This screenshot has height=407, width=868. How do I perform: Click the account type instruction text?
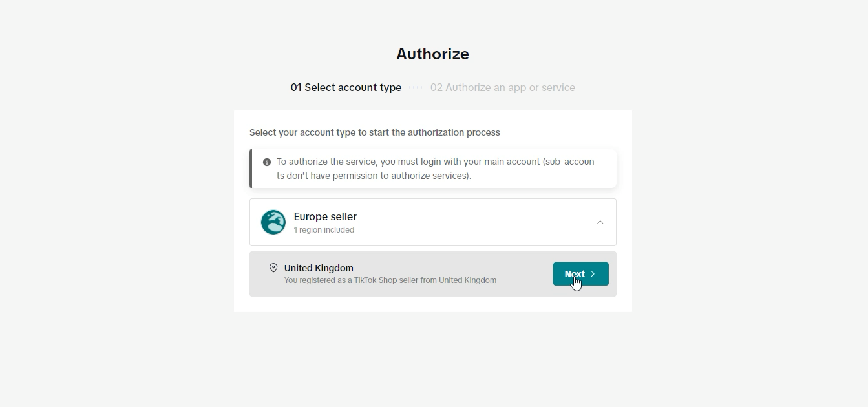point(375,132)
